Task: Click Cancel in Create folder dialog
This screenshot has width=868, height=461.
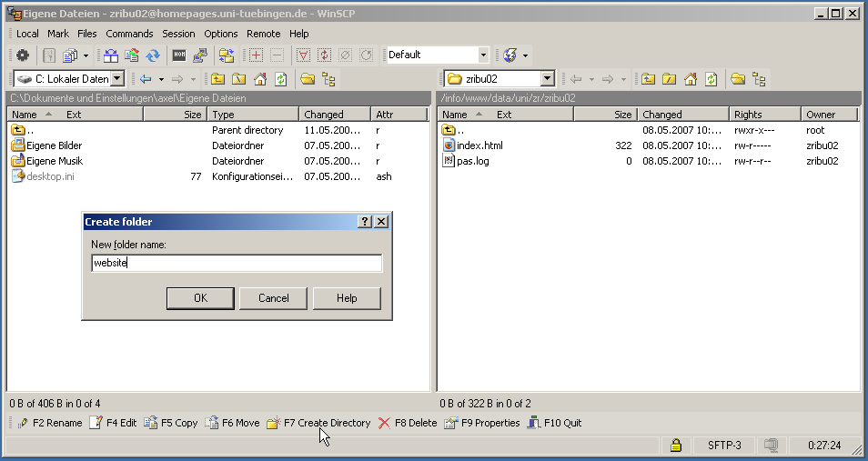Action: click(274, 298)
